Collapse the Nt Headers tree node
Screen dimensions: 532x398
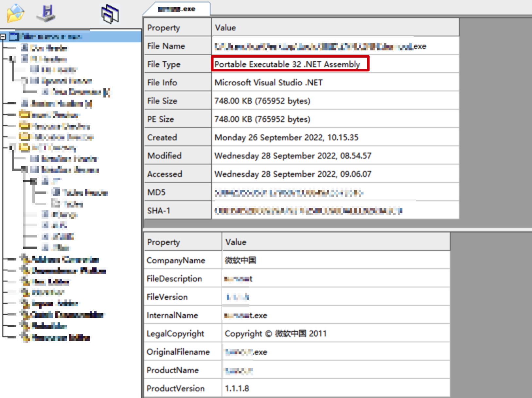coord(12,59)
